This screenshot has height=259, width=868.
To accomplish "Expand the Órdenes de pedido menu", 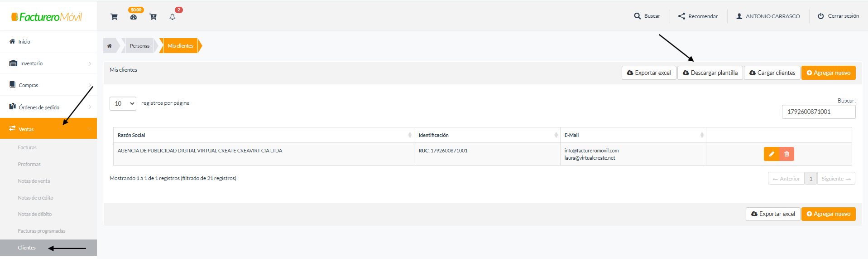I will tap(48, 107).
